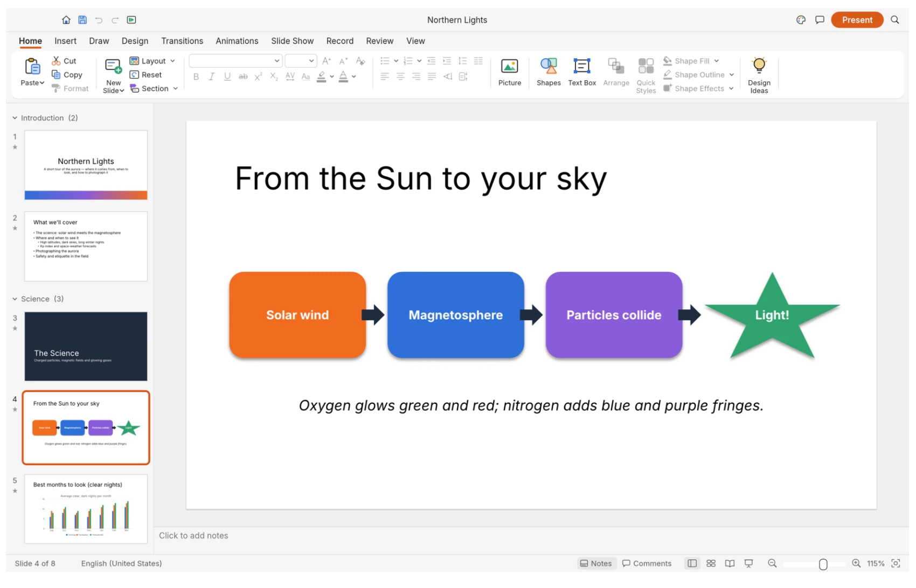Viewport: 916px width, 588px height.
Task: Toggle Italic formatting
Action: (212, 76)
